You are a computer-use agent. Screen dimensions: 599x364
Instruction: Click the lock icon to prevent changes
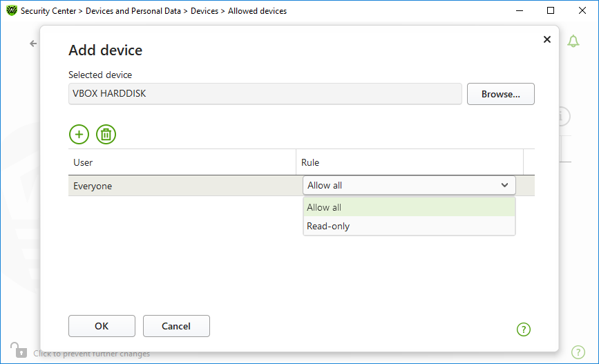(19, 350)
